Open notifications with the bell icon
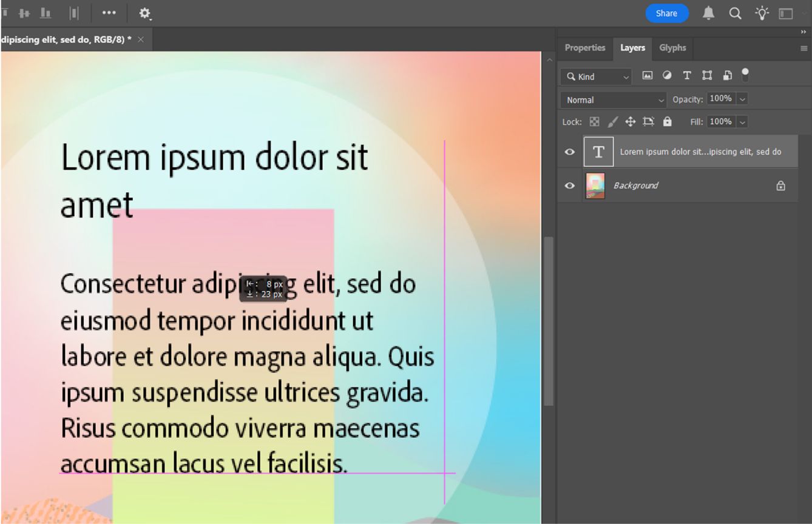The width and height of the screenshot is (812, 524). [708, 13]
